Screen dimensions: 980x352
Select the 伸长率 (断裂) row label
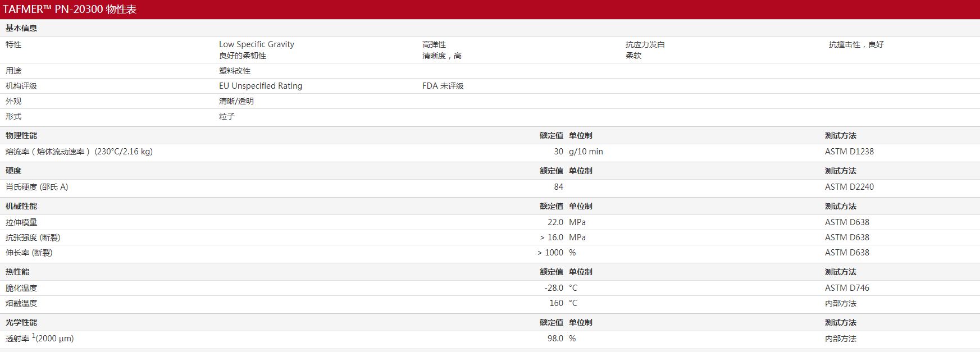pos(29,253)
